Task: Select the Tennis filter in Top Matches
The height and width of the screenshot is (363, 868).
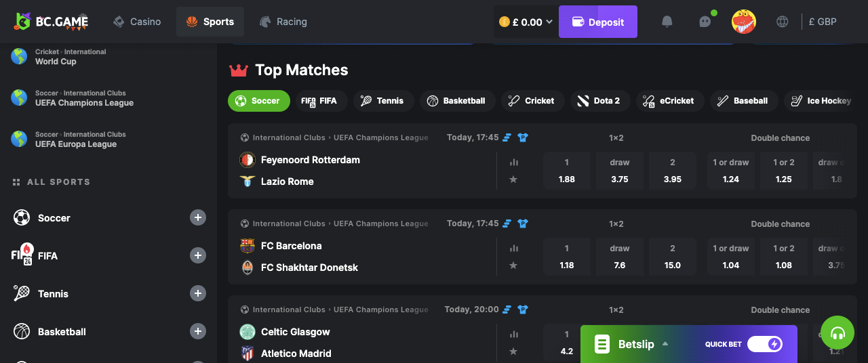Action: pyautogui.click(x=382, y=101)
